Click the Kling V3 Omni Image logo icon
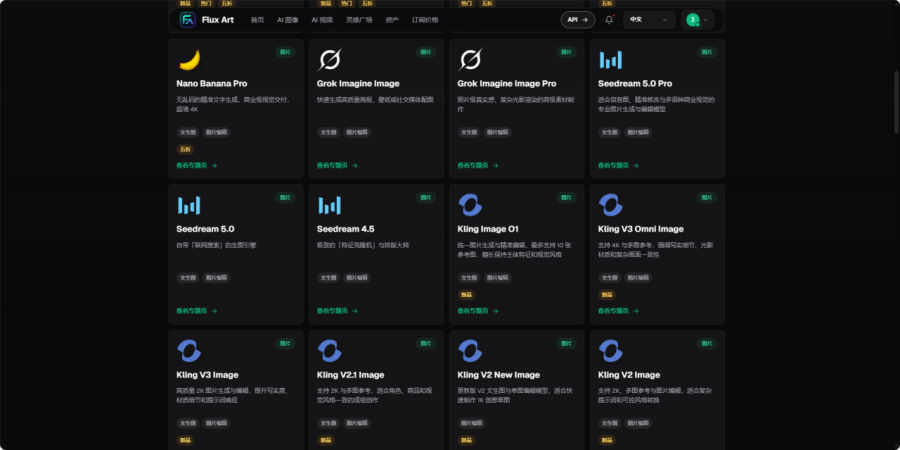The height and width of the screenshot is (450, 900). 611,205
